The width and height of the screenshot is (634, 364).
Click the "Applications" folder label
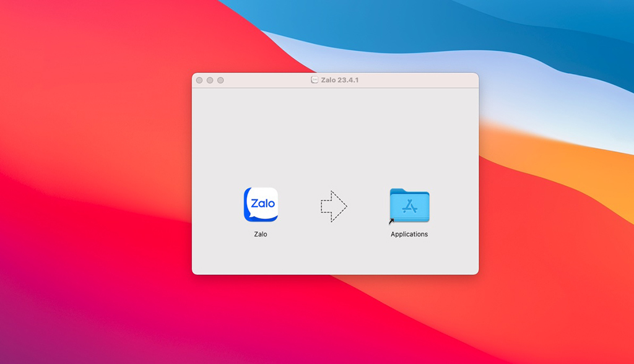click(x=409, y=234)
